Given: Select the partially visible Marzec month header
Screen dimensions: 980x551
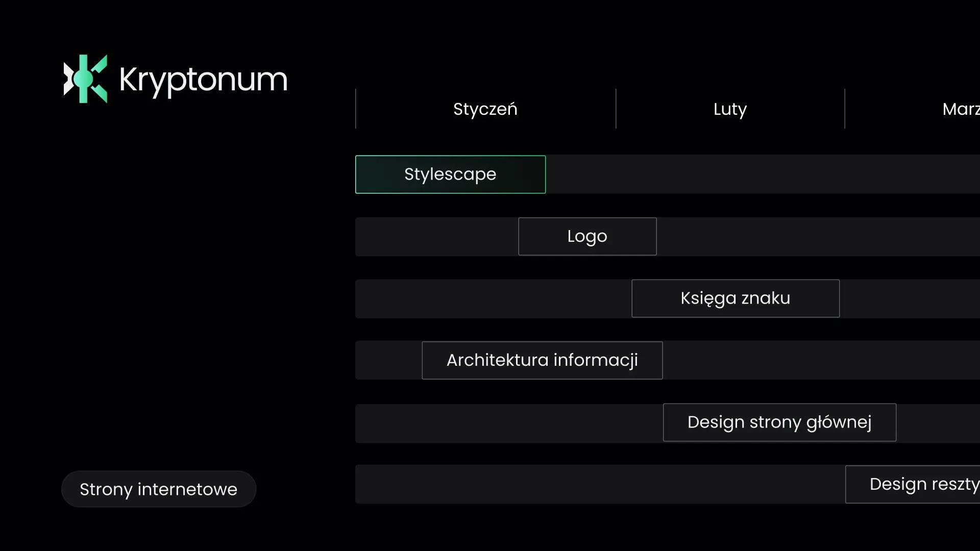Looking at the screenshot, I should [x=961, y=109].
